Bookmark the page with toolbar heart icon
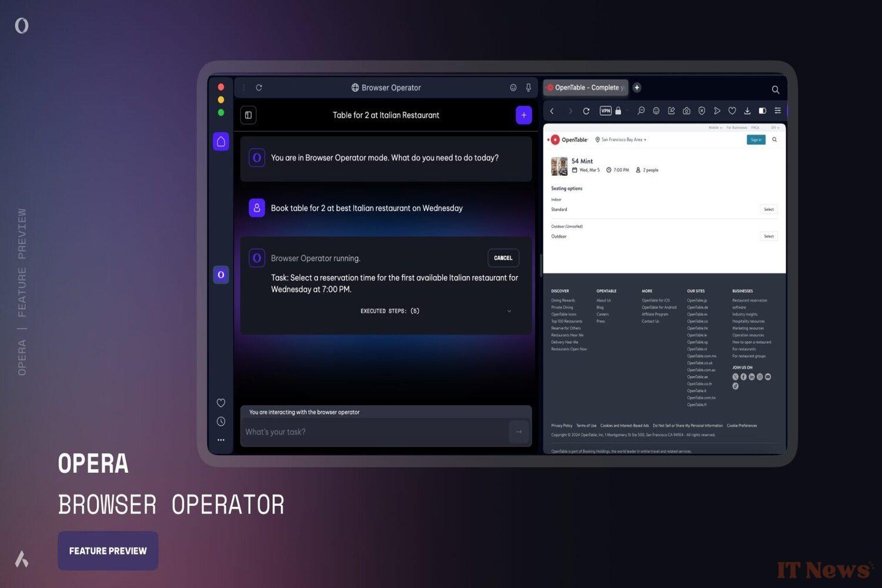This screenshot has width=882, height=588. point(732,111)
